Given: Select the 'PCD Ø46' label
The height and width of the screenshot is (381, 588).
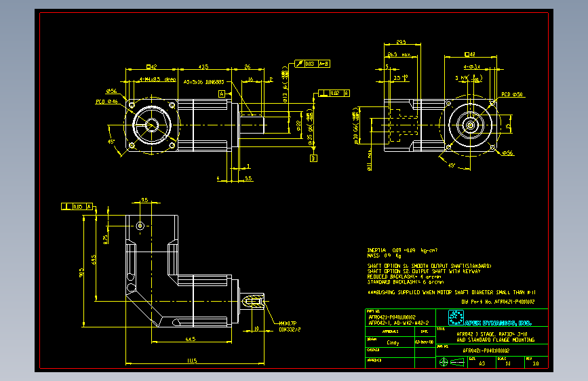Looking at the screenshot, I should tap(106, 102).
